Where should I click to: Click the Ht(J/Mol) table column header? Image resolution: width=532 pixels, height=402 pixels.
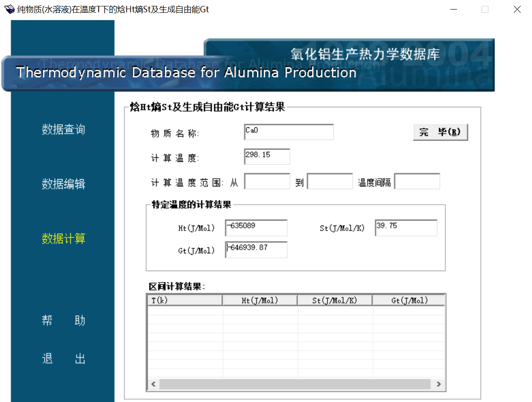[x=259, y=300]
